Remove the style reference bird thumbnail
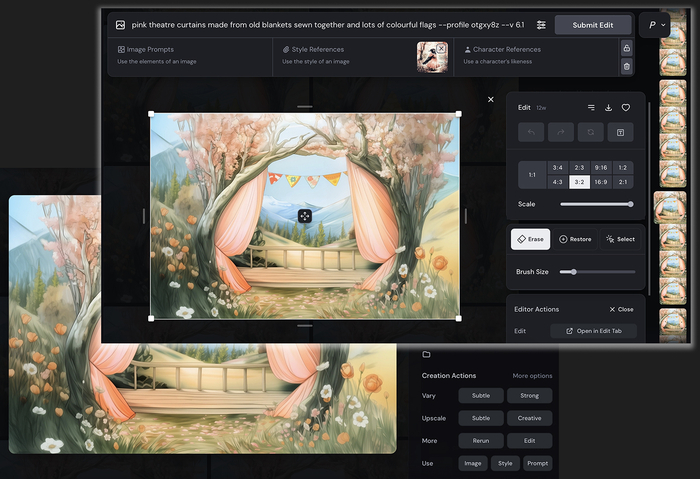Viewport: 700px width, 479px height. tap(440, 48)
